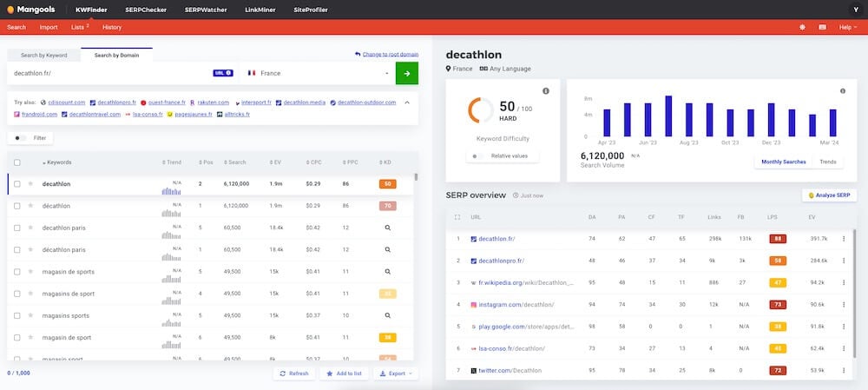Collapse the Try also suggestions
This screenshot has width=868, height=390.
tap(407, 102)
